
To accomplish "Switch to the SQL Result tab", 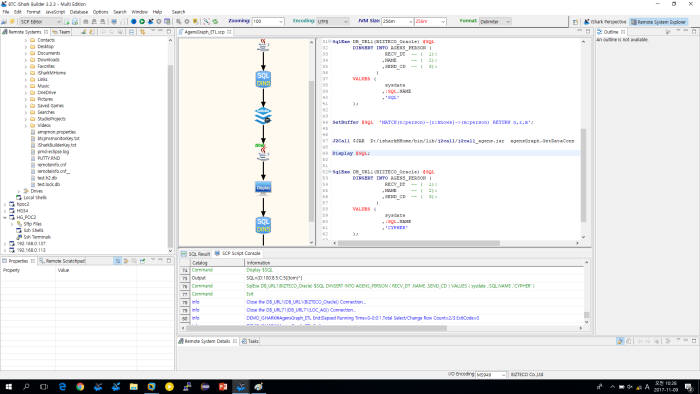I will tap(196, 253).
